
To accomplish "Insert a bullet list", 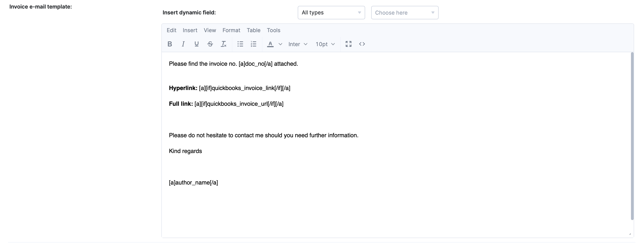I will [240, 44].
